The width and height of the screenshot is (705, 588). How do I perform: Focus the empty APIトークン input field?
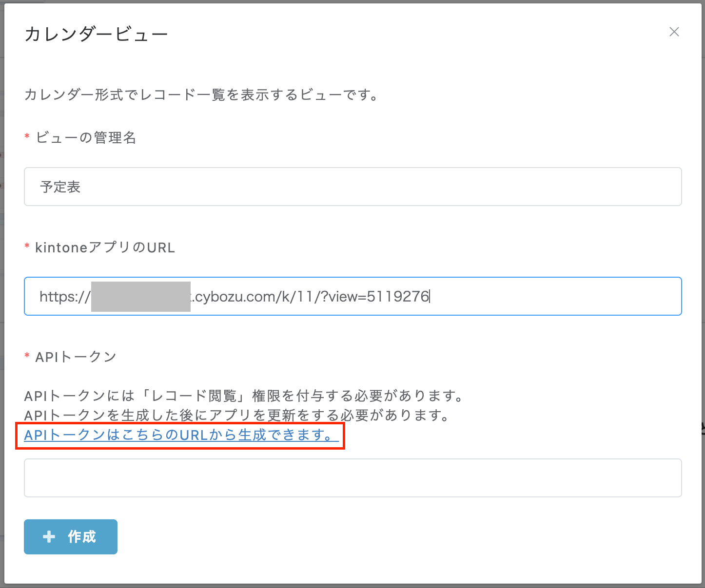click(x=352, y=478)
